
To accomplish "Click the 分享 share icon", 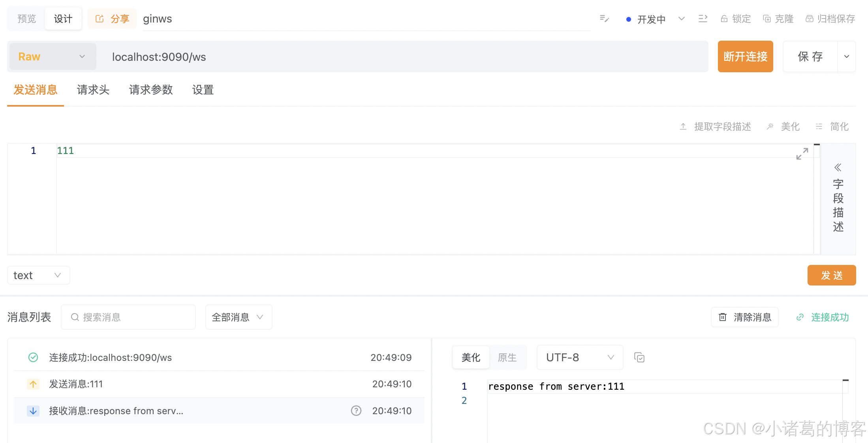I will pos(100,18).
